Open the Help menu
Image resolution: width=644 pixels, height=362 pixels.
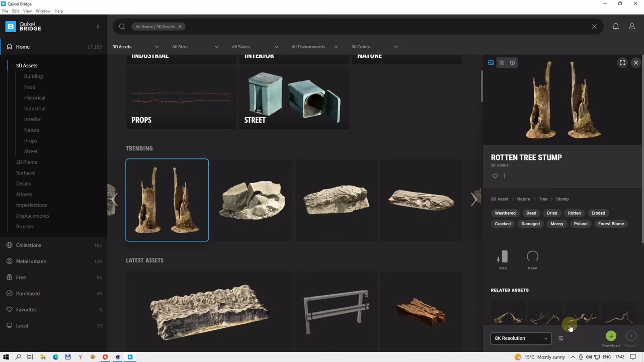[59, 11]
